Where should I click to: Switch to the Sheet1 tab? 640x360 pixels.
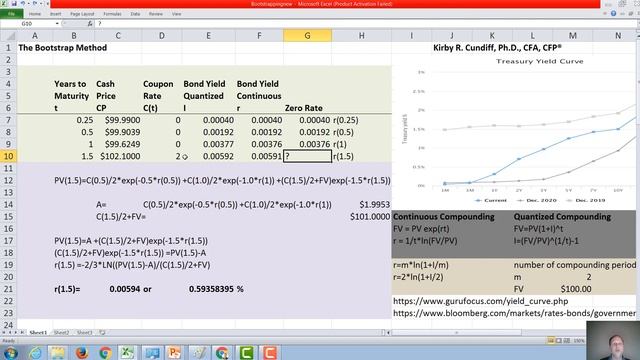point(38,333)
